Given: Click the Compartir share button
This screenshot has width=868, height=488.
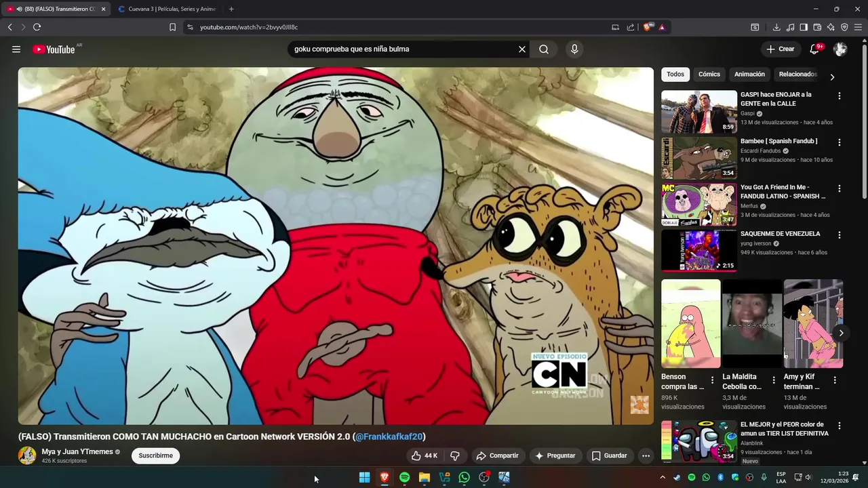Looking at the screenshot, I should tap(497, 455).
